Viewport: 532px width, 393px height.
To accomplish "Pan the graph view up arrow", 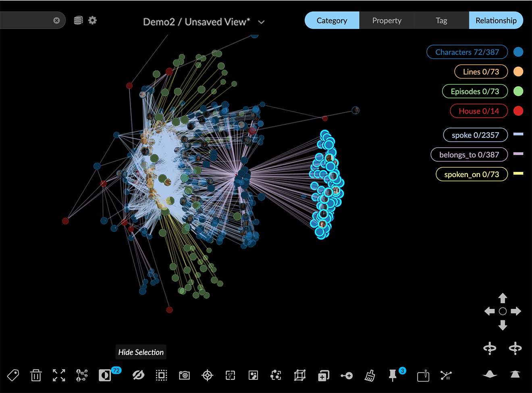I will [503, 298].
